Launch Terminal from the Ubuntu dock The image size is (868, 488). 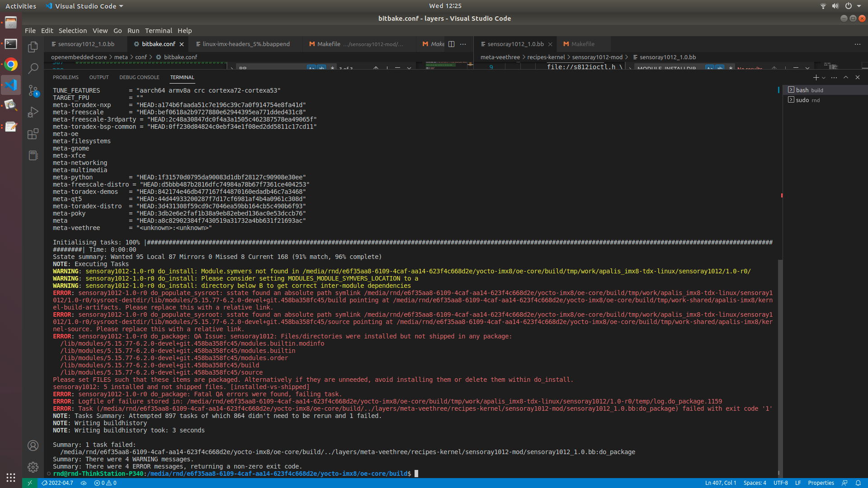pos(11,43)
